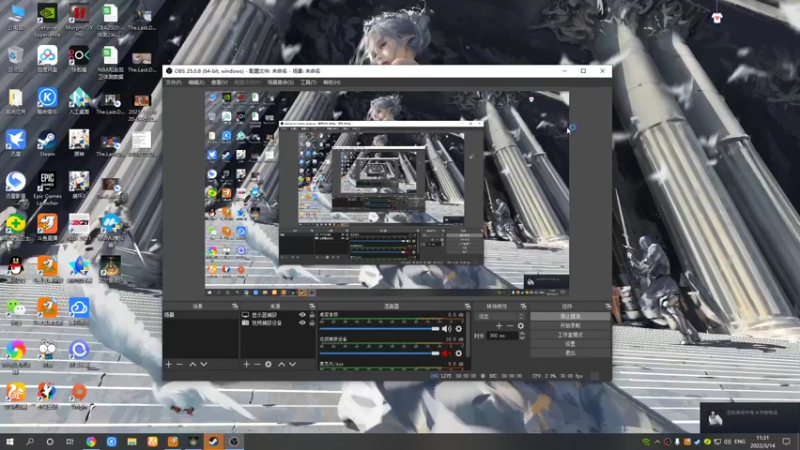The image size is (800, 450).
Task: Open the Steam desktop shortcut
Action: [47, 144]
